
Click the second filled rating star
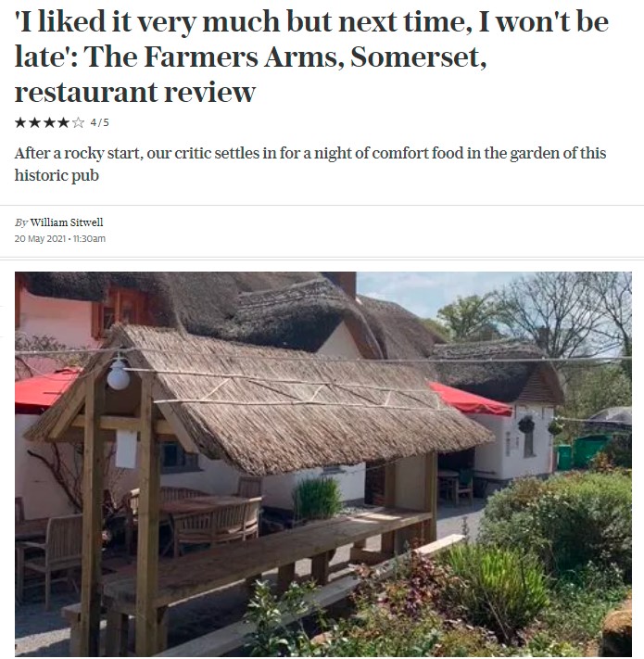[x=34, y=122]
